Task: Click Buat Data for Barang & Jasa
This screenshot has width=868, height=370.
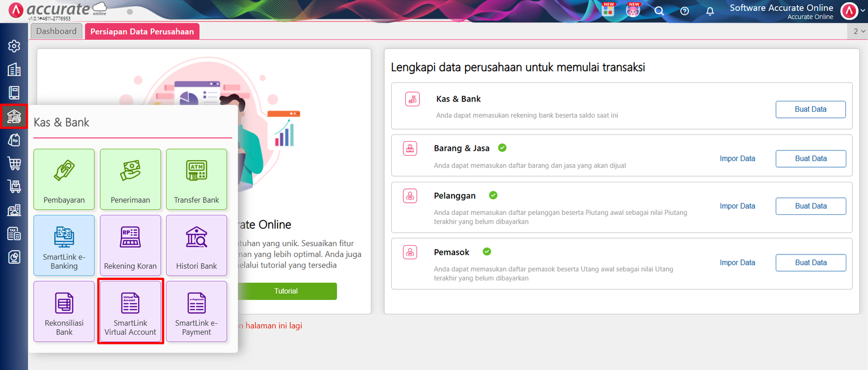Action: pyautogui.click(x=810, y=158)
